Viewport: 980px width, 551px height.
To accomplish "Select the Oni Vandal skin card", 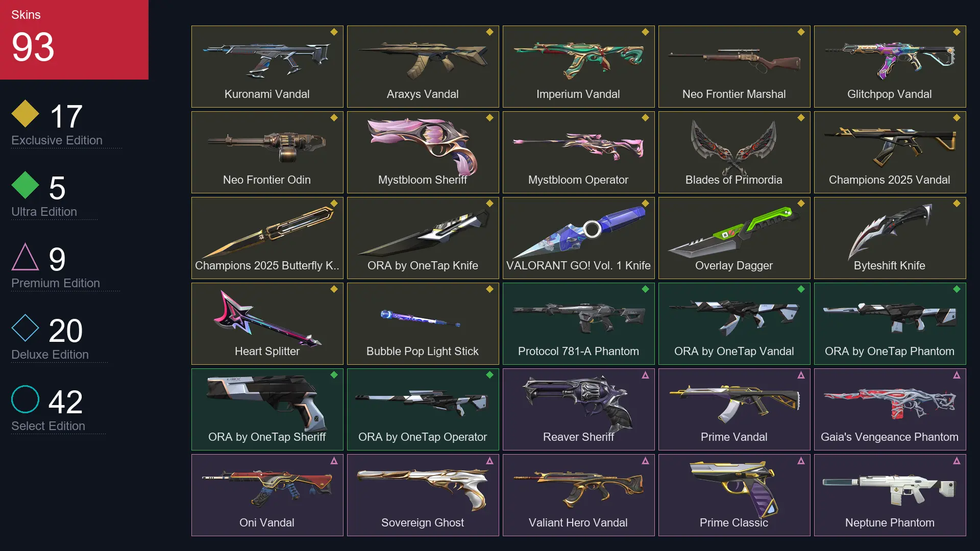I will point(267,495).
